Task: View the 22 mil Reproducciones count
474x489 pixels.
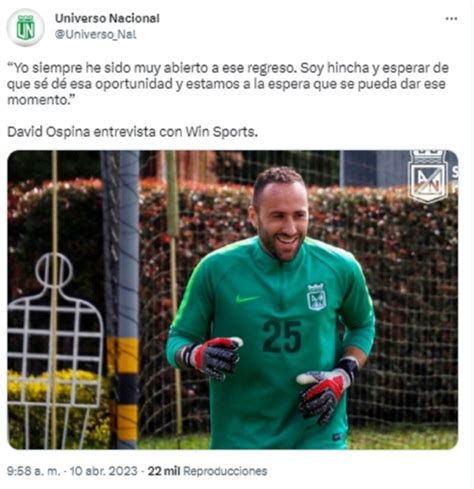Action: coord(207,471)
